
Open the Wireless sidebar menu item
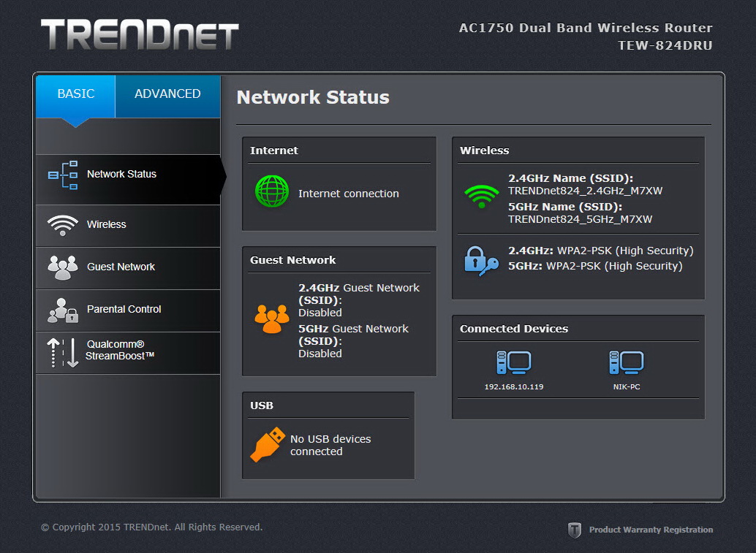click(128, 226)
